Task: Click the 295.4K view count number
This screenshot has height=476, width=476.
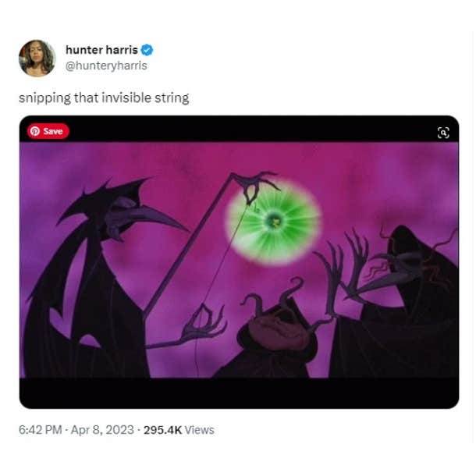Action: [x=162, y=430]
